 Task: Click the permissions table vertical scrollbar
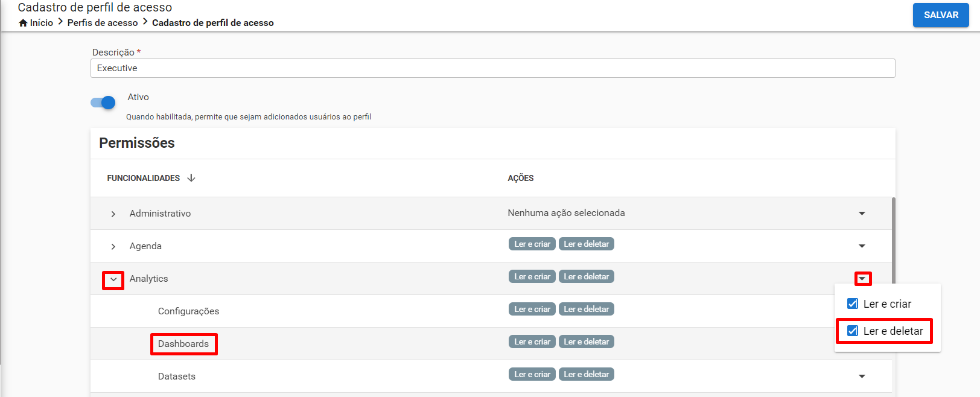894,240
